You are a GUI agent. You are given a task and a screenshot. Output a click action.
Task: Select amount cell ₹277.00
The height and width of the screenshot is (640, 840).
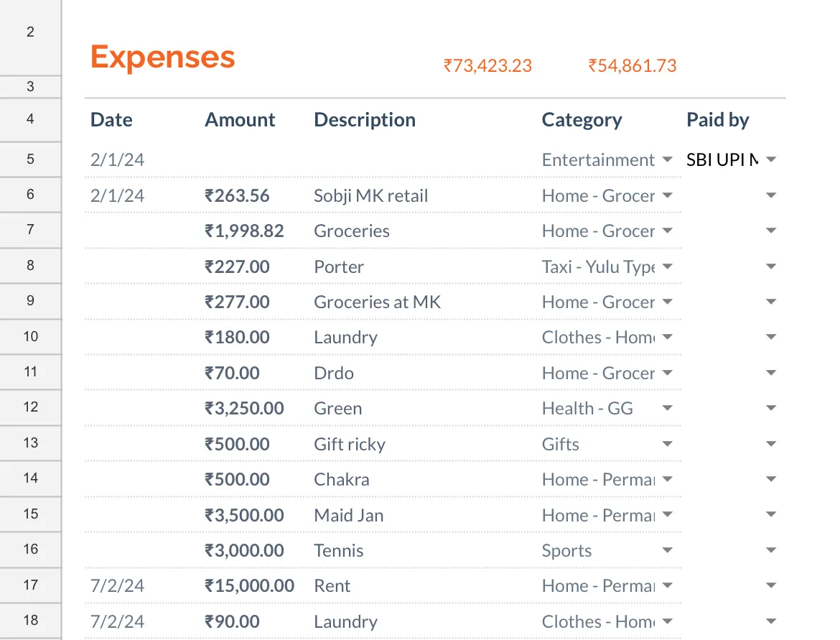click(237, 302)
